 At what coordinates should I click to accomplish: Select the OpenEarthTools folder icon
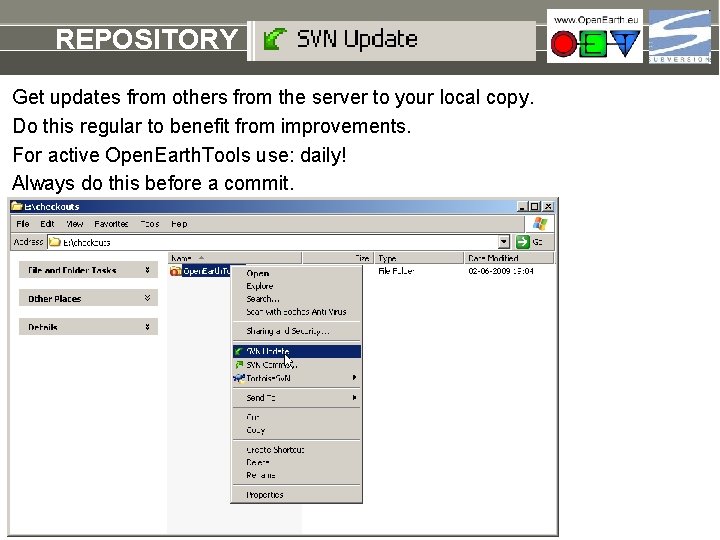175,271
